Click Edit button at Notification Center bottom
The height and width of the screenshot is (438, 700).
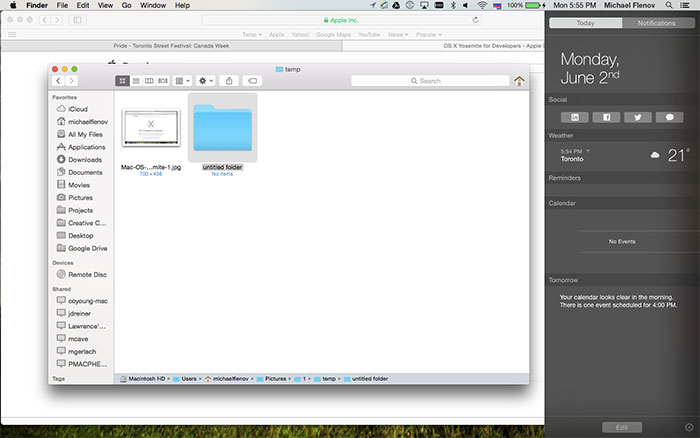(x=621, y=427)
